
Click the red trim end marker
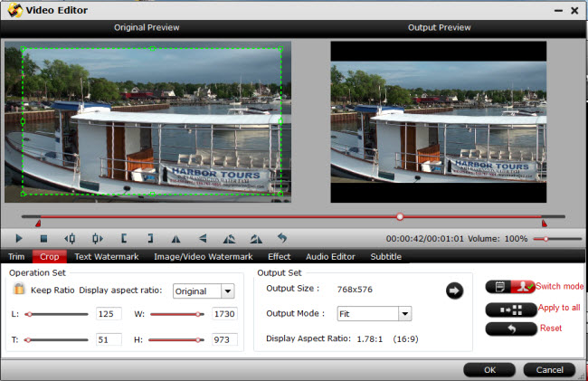[544, 224]
